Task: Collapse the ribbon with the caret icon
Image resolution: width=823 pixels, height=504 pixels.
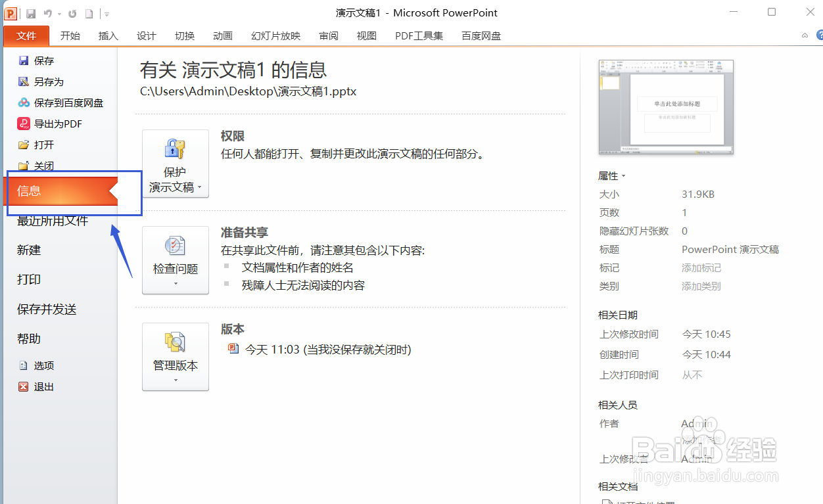Action: coord(805,35)
